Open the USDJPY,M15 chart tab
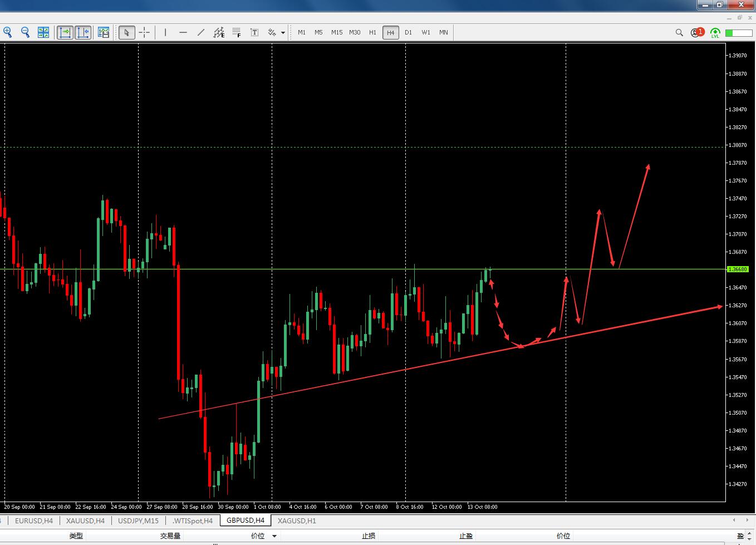Viewport: 756px width, 545px height. (138, 521)
